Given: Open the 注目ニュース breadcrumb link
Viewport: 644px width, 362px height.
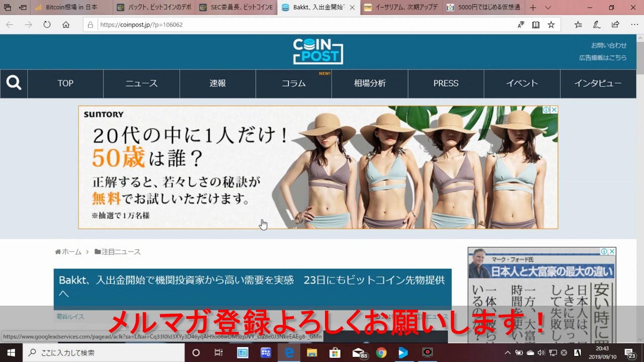Looking at the screenshot, I should point(121,251).
